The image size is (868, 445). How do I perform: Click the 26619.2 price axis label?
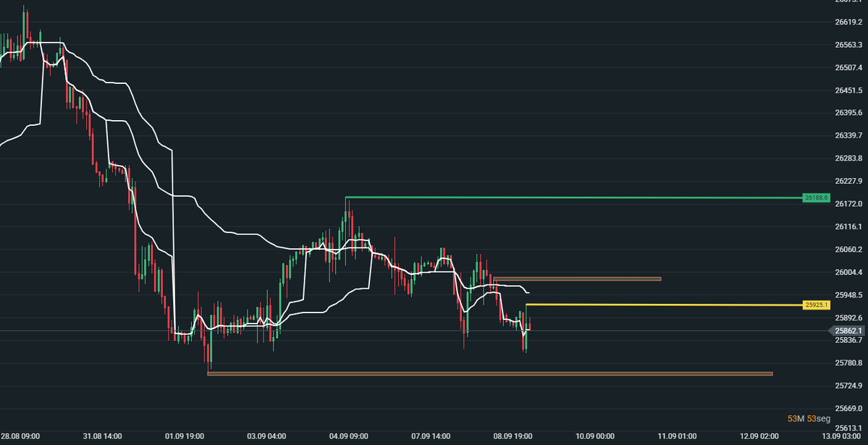tap(848, 22)
